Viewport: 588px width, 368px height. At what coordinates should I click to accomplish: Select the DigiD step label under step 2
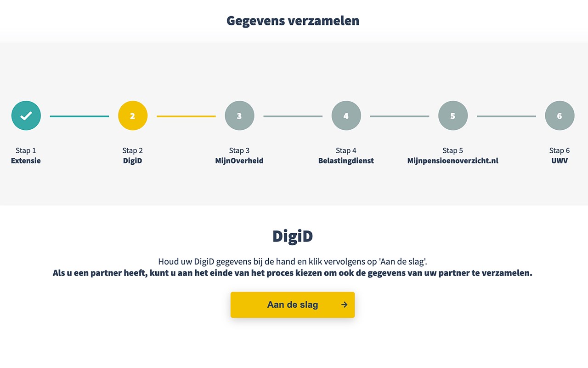point(132,161)
